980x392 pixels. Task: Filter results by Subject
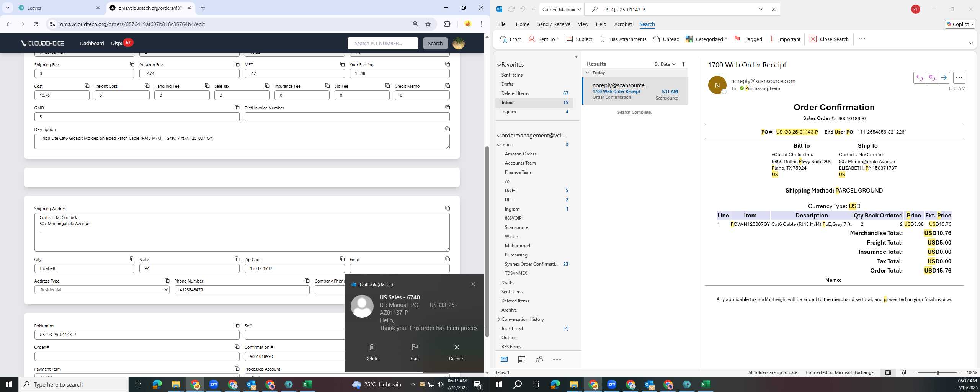click(x=579, y=39)
